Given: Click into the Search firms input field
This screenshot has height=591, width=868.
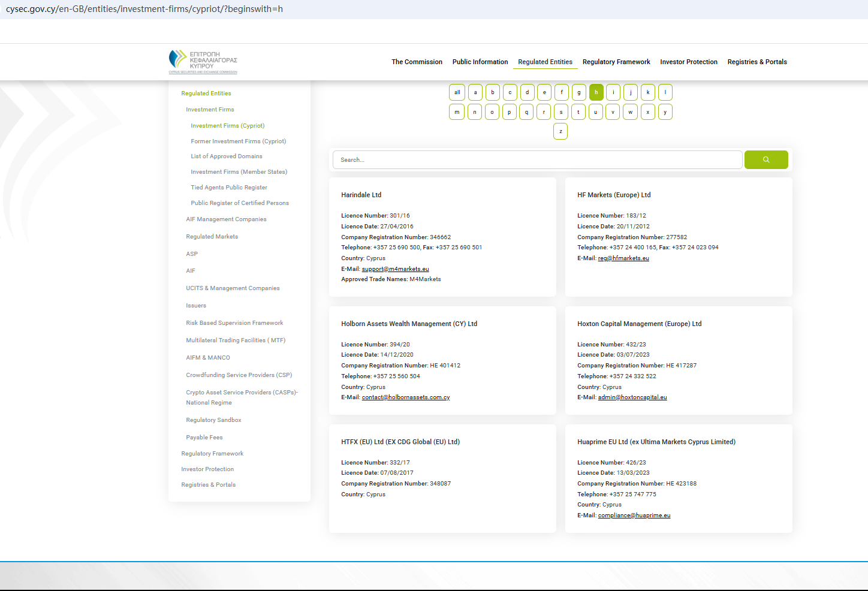Looking at the screenshot, I should (x=537, y=160).
